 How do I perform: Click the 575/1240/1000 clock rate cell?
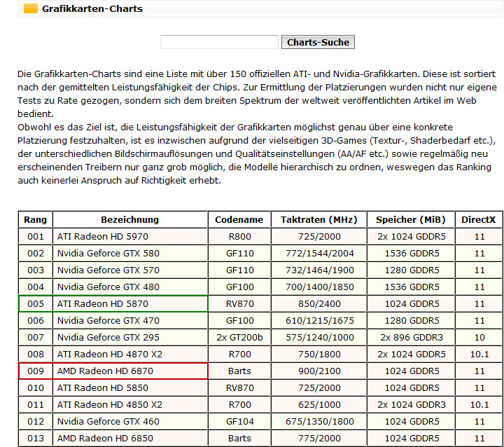point(319,337)
